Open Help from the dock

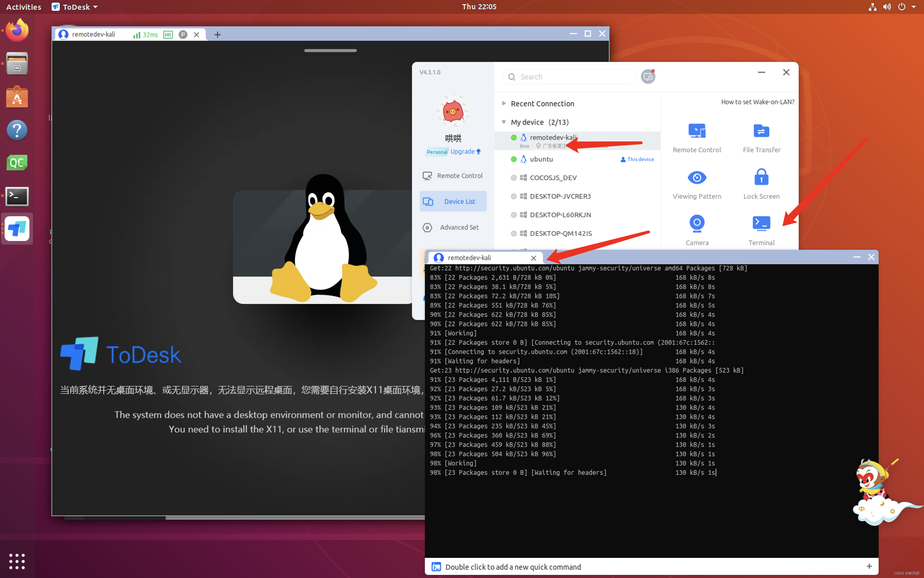coord(17,130)
